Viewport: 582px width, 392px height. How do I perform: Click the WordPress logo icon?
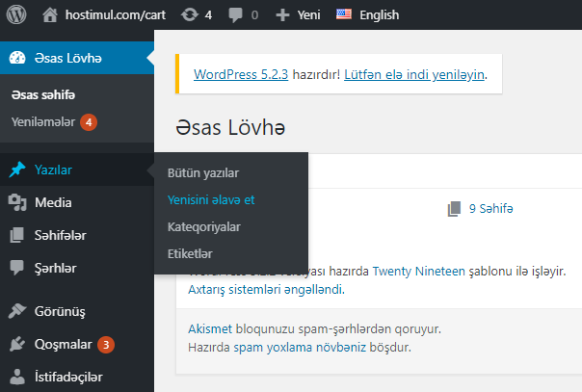(x=17, y=15)
